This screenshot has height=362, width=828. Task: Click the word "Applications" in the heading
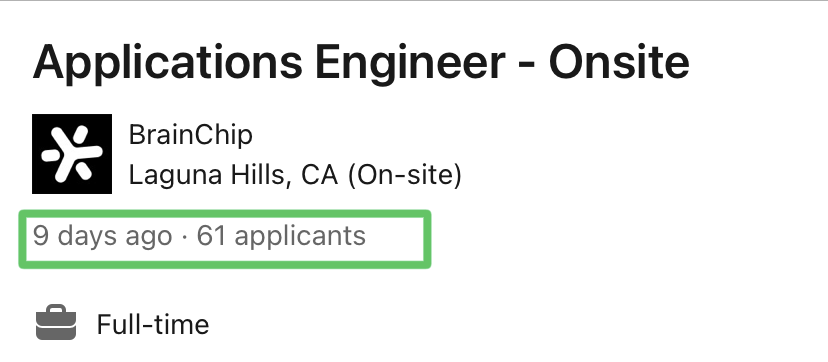click(x=167, y=63)
